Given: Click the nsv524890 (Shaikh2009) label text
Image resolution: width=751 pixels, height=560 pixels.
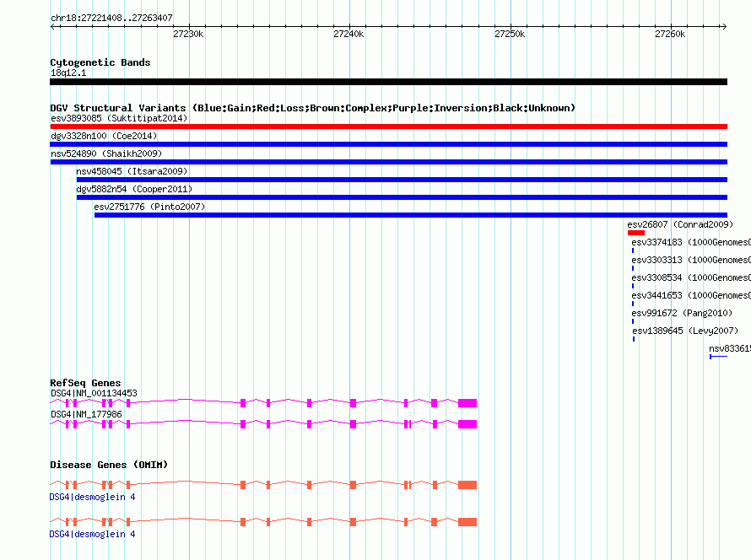Looking at the screenshot, I should (x=106, y=153).
